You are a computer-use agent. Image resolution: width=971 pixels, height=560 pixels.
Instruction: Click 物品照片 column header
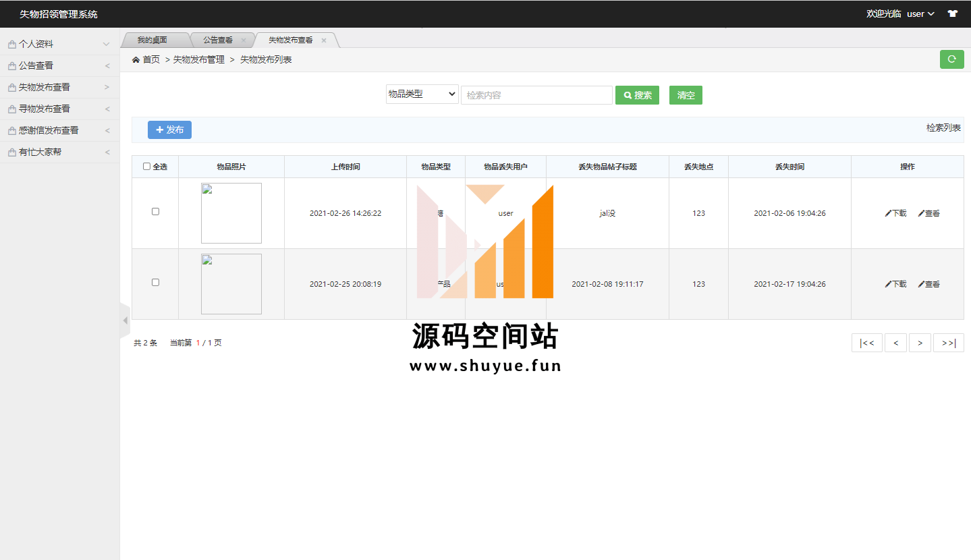point(231,167)
